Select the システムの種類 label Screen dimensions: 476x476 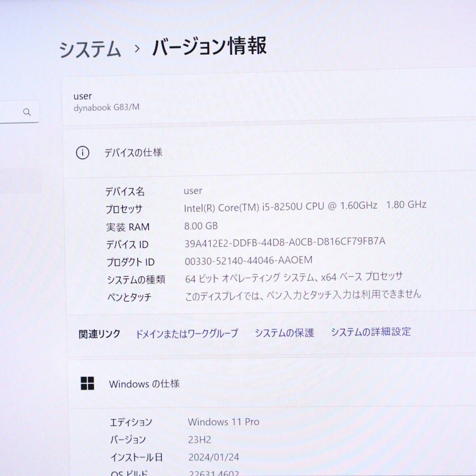coord(136,280)
